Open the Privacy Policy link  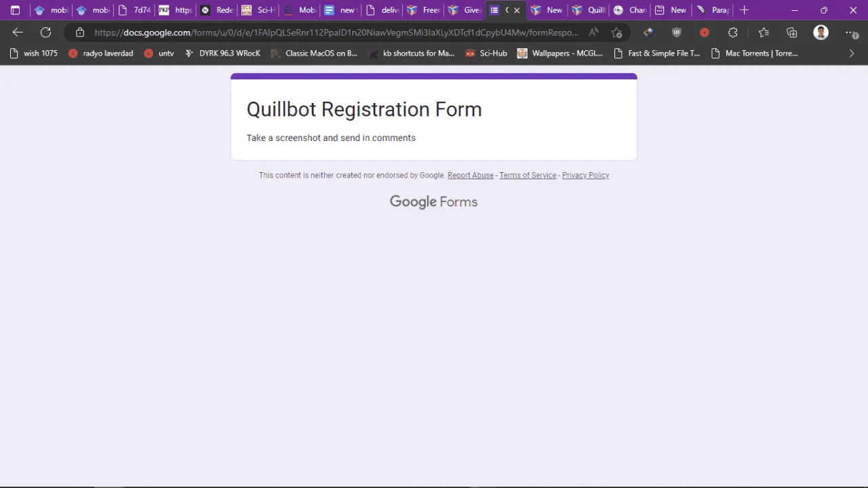coord(585,175)
